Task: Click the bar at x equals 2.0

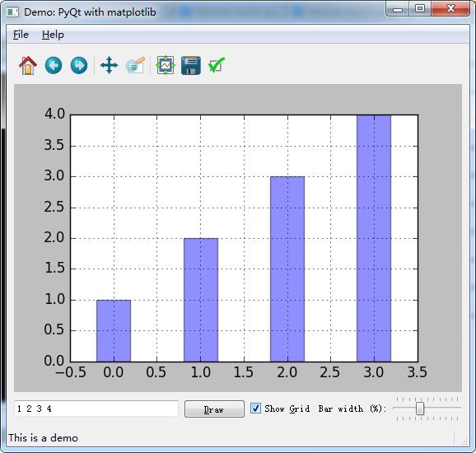Action: point(287,269)
